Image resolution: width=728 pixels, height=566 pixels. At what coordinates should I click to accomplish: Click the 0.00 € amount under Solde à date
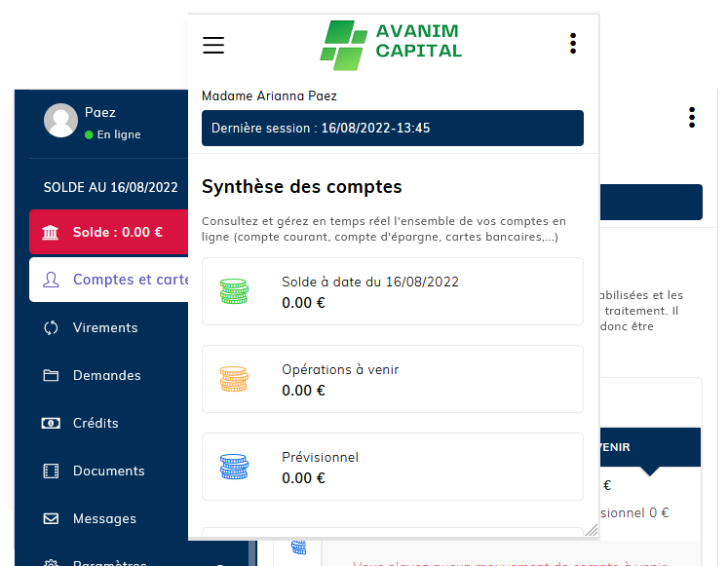304,303
